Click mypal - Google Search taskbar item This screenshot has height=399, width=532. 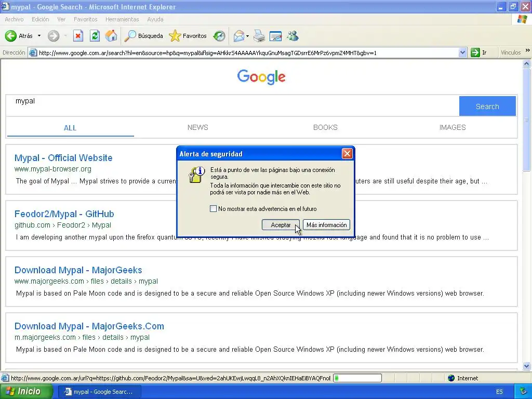click(x=99, y=392)
